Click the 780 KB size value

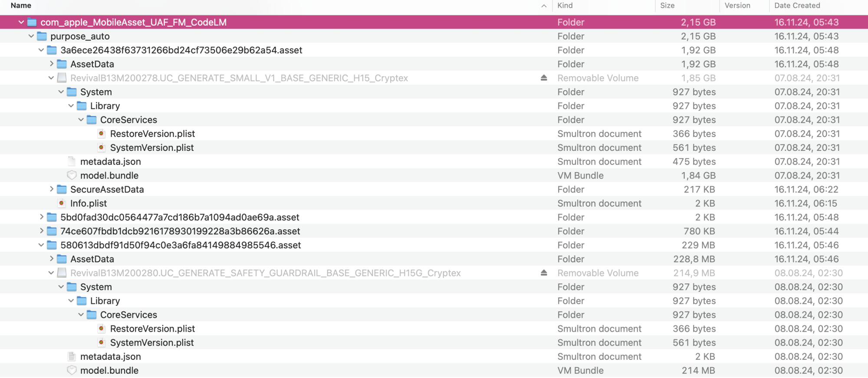pos(699,231)
